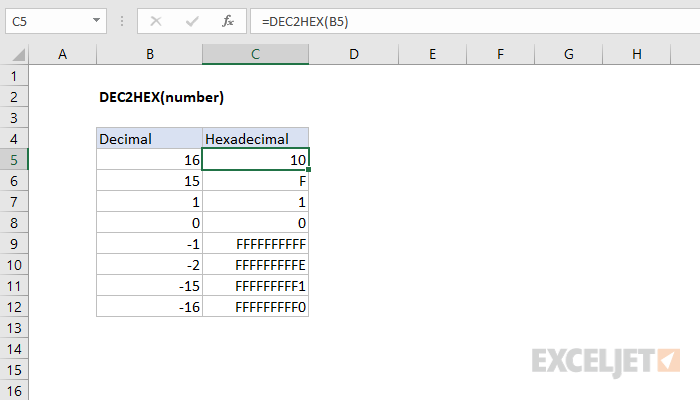Viewport: 700px width, 400px height.
Task: Click the confirm entry checkmark icon
Action: 192,21
